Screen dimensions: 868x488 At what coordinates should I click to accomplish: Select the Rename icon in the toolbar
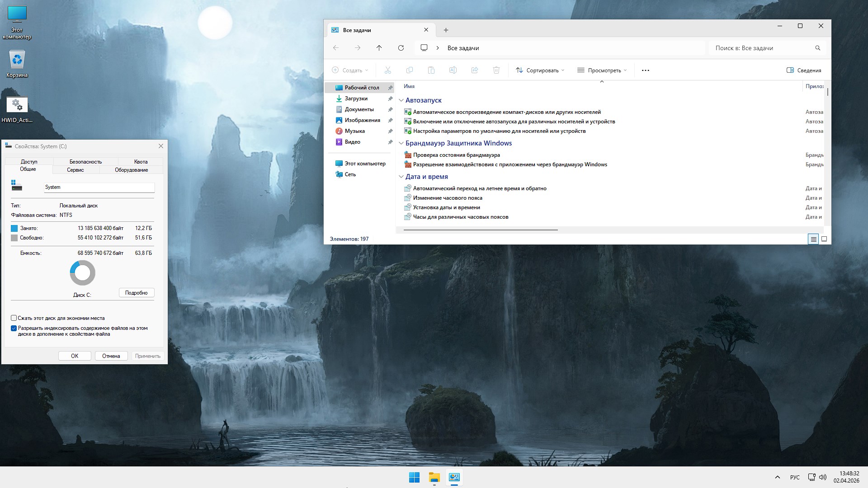click(x=453, y=70)
